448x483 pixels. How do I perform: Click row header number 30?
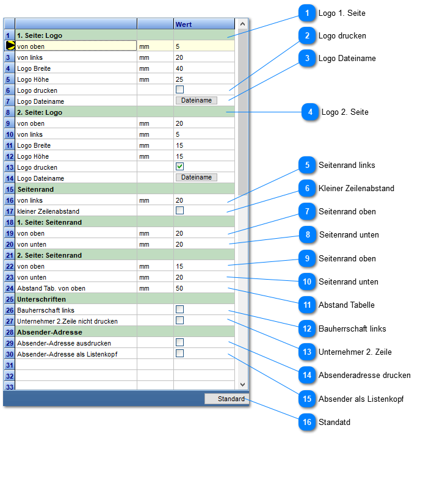[x=10, y=354]
